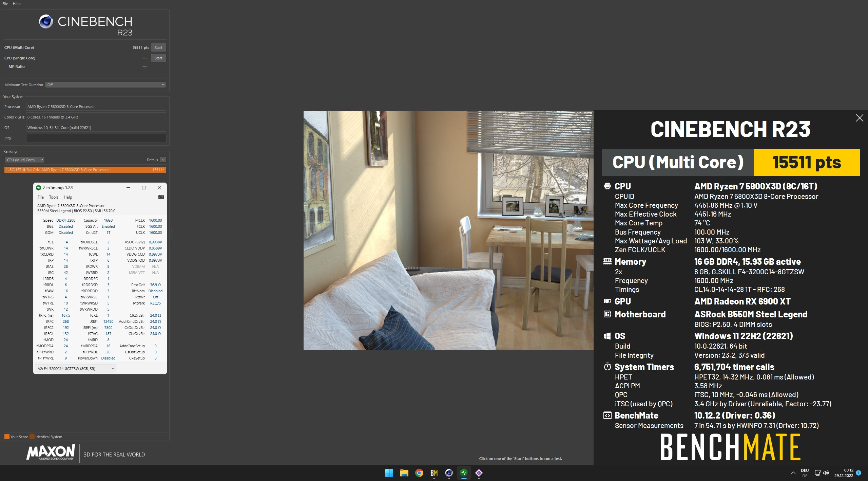Launch Google Chrome from taskbar
Viewport: 868px width, 481px height.
pos(419,473)
